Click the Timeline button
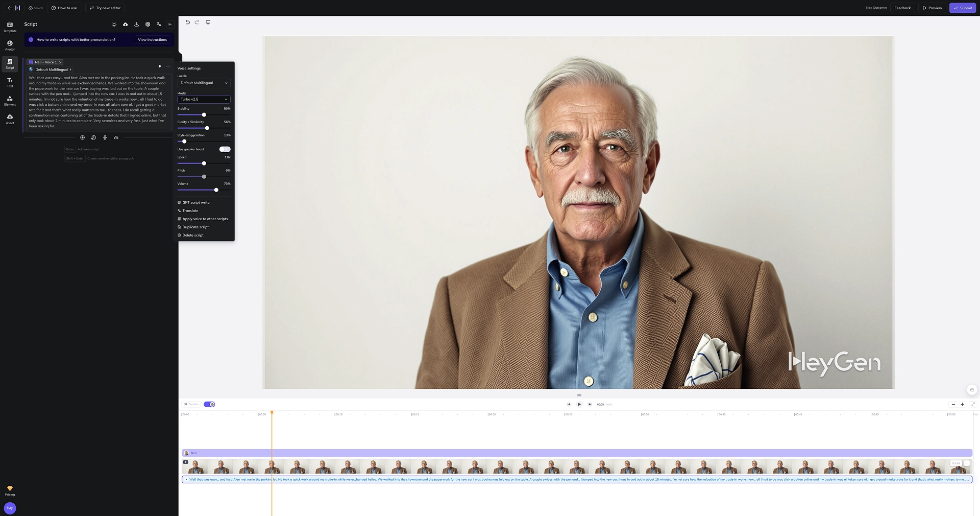980x516 pixels. tap(191, 404)
